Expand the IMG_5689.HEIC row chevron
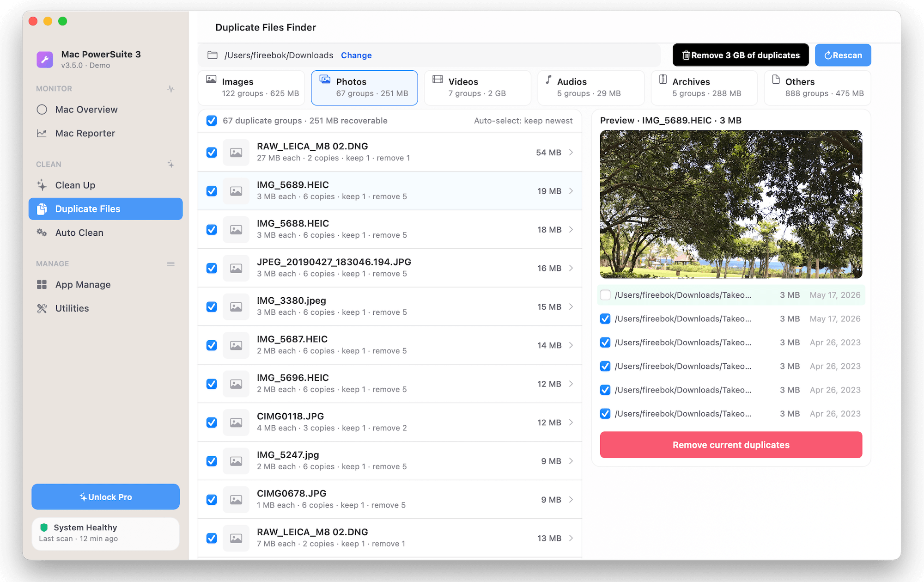The height and width of the screenshot is (582, 924). coord(571,191)
